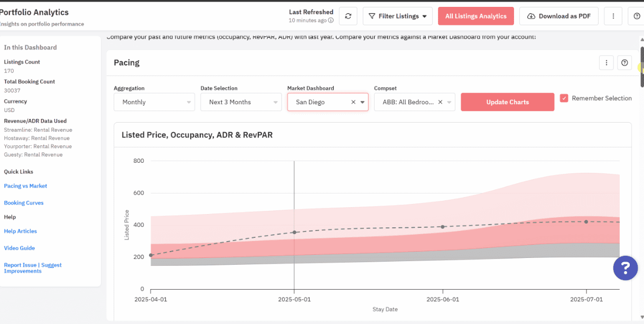Click the Pacing panel help icon
Viewport: 644px width, 324px height.
pos(624,62)
